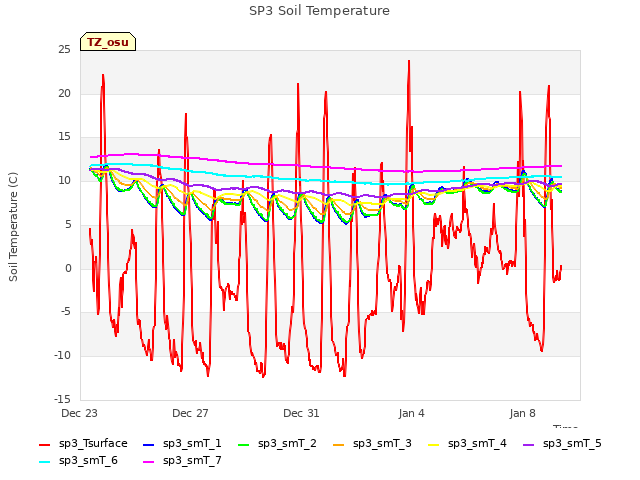This screenshot has height=480, width=640.
Task: Toggle the sp3_smT_4 legend entry
Action: click(x=467, y=443)
